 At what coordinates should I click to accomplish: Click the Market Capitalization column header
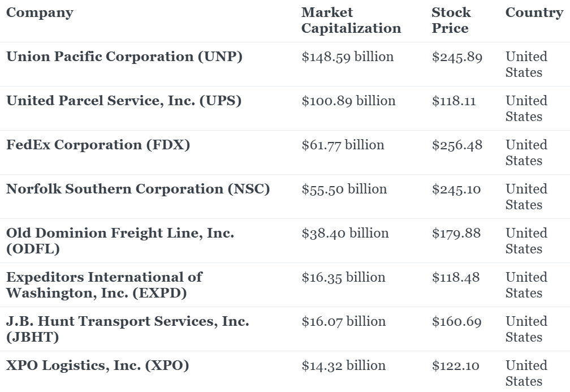(x=351, y=20)
